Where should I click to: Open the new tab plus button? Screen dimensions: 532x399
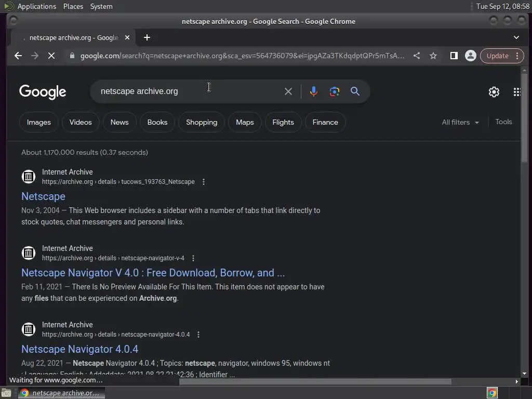pos(147,37)
